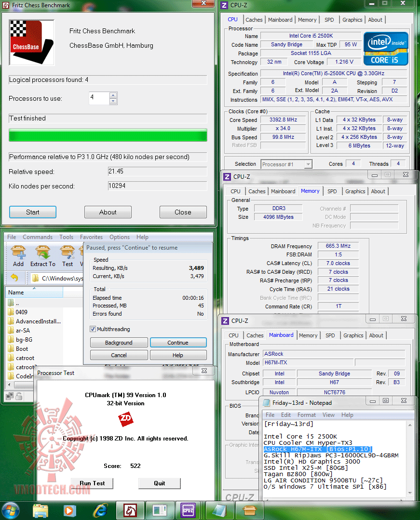Click Quit in Processor Test window
Image resolution: width=420 pixels, height=520 pixels.
click(160, 483)
